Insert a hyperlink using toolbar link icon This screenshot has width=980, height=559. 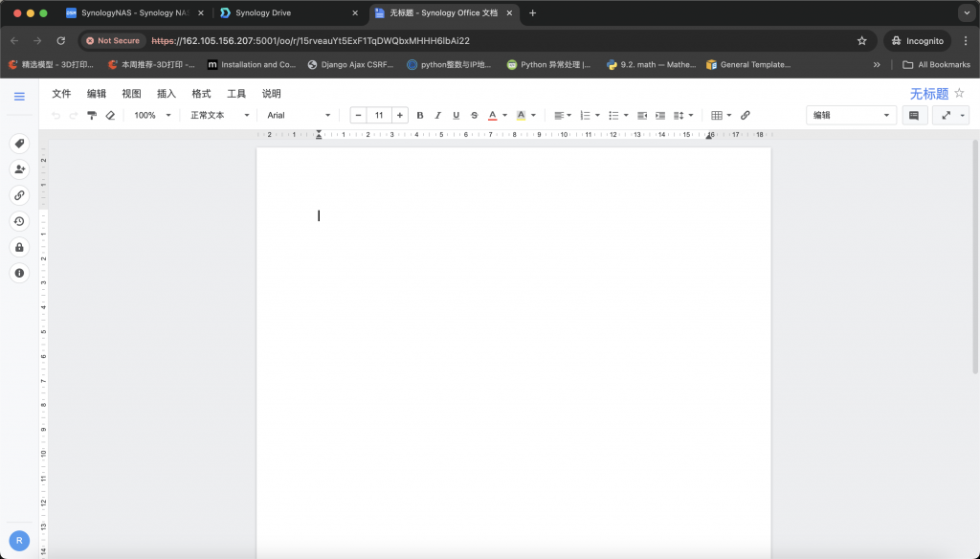[x=746, y=115]
